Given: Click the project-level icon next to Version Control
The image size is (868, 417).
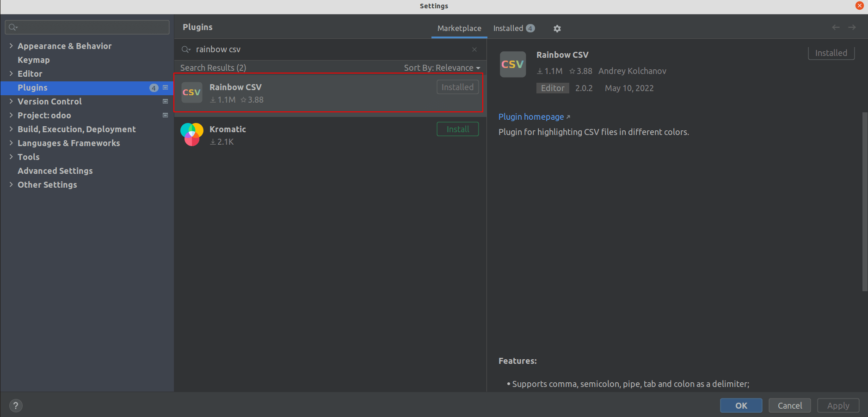Looking at the screenshot, I should [165, 101].
